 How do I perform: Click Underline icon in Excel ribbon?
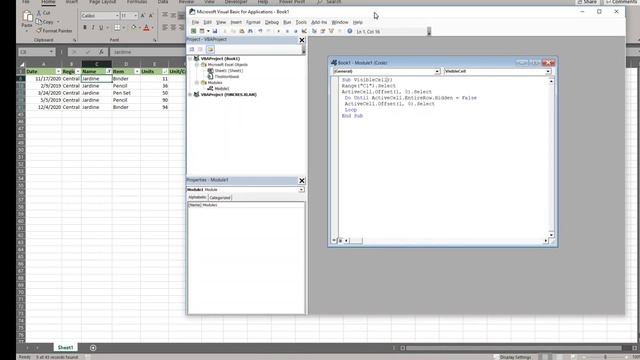(x=101, y=28)
